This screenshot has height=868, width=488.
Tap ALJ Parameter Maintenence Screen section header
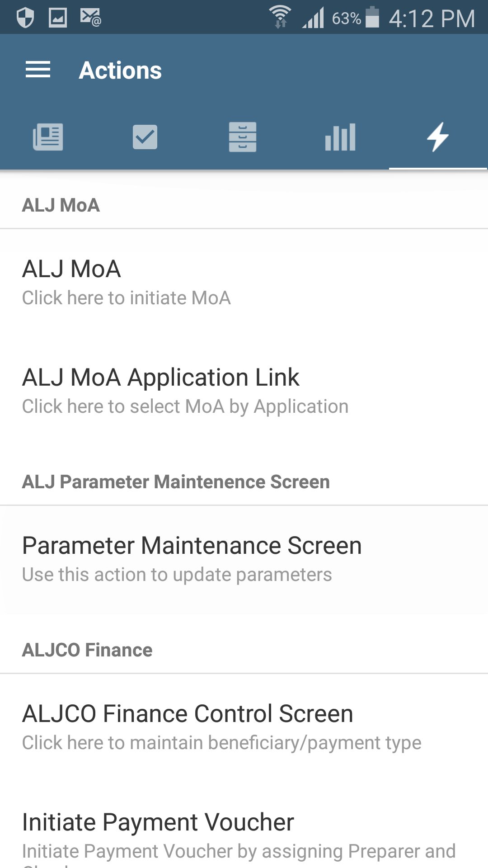(x=176, y=482)
